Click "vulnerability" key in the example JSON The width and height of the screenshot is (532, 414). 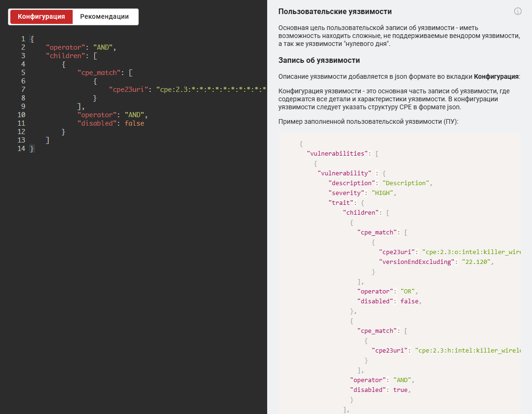(345, 173)
